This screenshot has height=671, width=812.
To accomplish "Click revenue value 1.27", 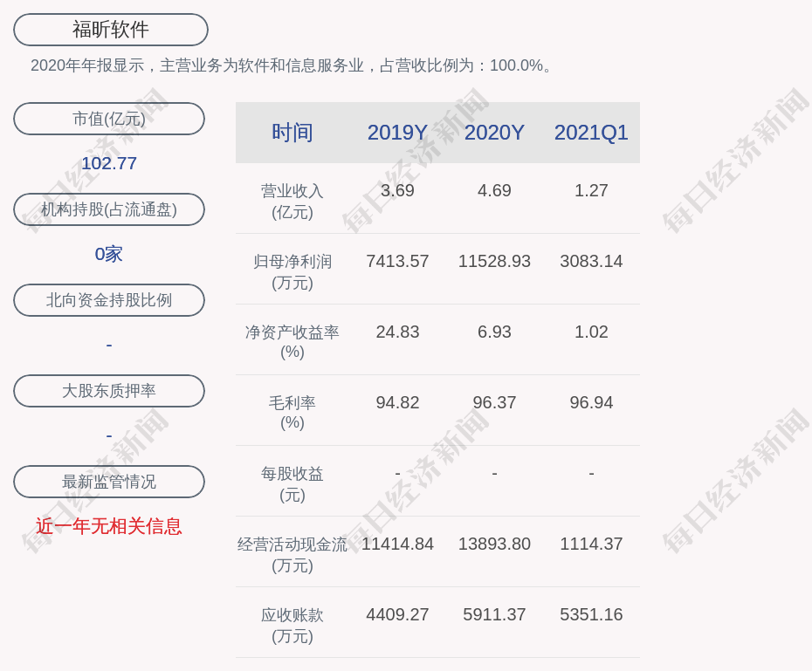I will tap(591, 190).
